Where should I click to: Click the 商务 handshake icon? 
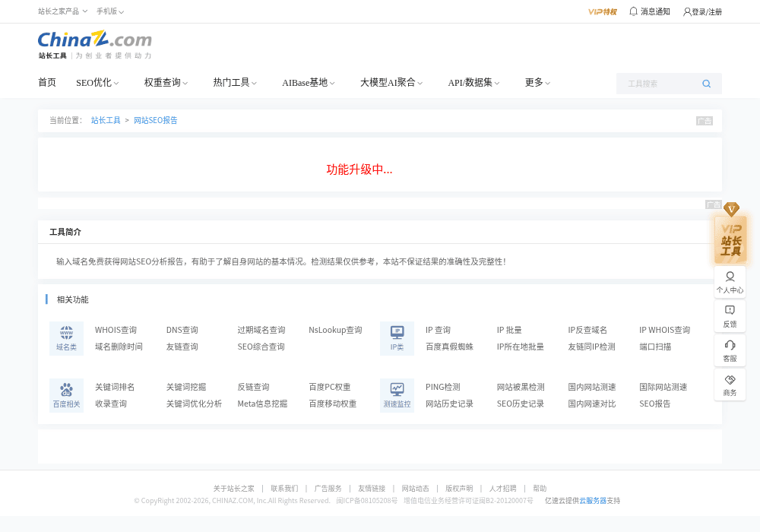pos(730,385)
